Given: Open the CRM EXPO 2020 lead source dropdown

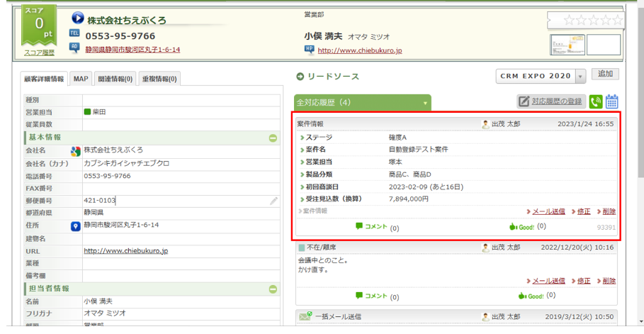Looking at the screenshot, I should [x=580, y=77].
